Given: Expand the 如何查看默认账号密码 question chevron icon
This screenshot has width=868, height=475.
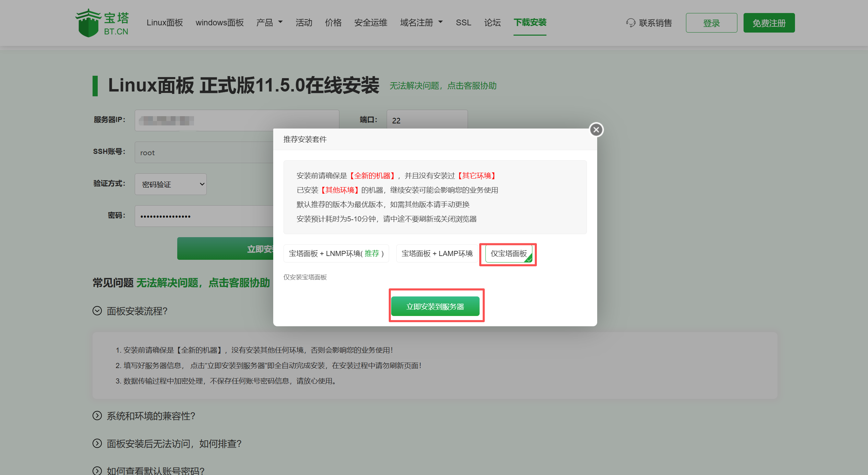Looking at the screenshot, I should 97,471.
